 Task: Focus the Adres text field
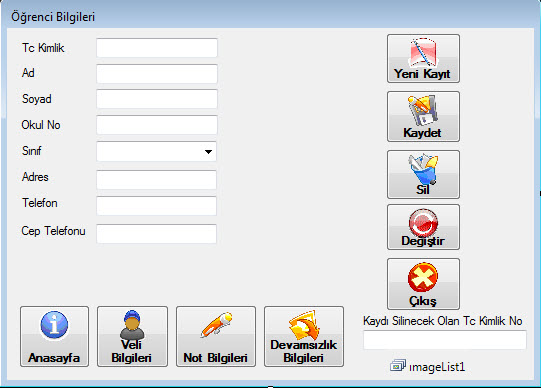pos(156,179)
